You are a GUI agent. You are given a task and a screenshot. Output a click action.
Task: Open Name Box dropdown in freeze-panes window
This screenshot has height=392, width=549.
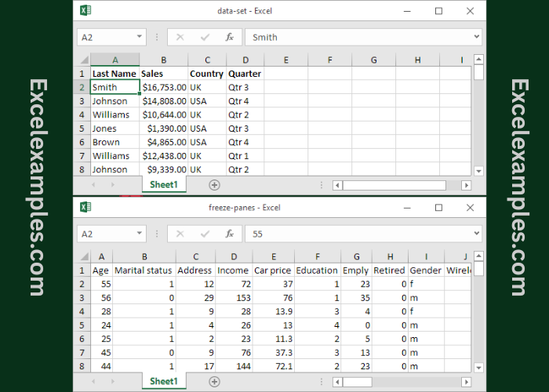(x=140, y=234)
